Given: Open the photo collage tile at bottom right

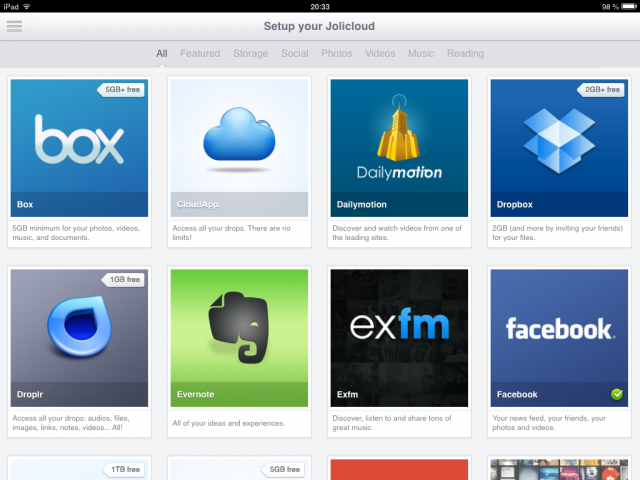Looking at the screenshot, I should coord(559,469).
